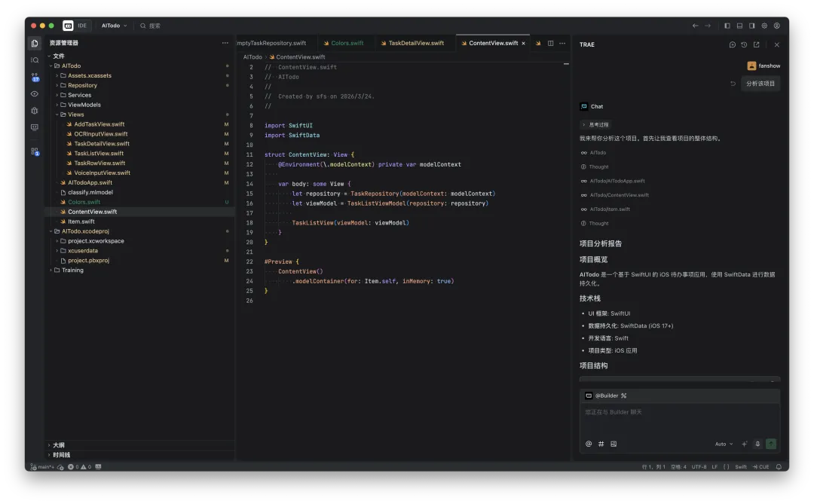Toggle the bottom panel layout icon

740,26
